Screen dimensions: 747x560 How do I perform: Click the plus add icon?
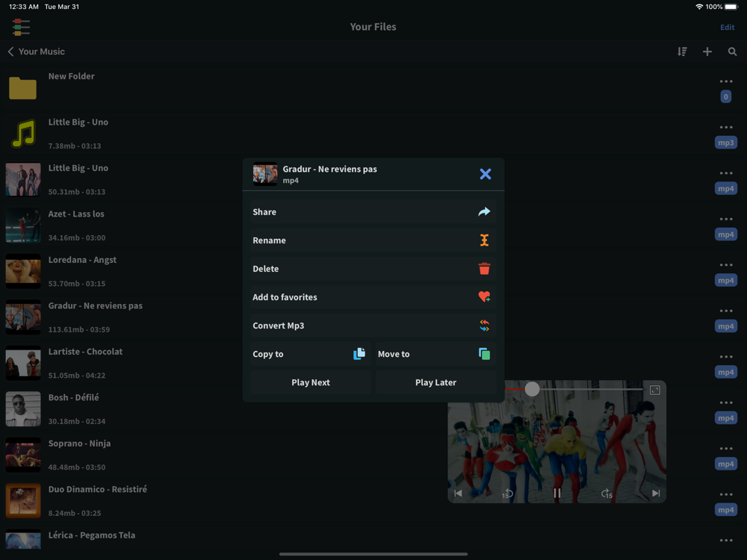click(707, 52)
